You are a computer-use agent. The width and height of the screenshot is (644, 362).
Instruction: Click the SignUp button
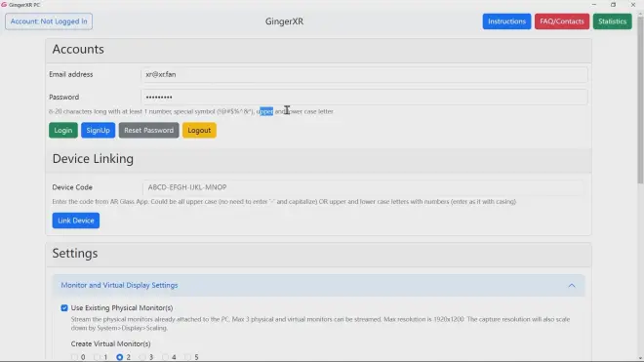pyautogui.click(x=98, y=130)
